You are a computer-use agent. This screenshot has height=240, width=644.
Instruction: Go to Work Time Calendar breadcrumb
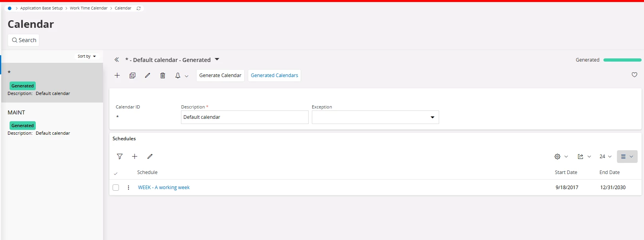coord(89,8)
